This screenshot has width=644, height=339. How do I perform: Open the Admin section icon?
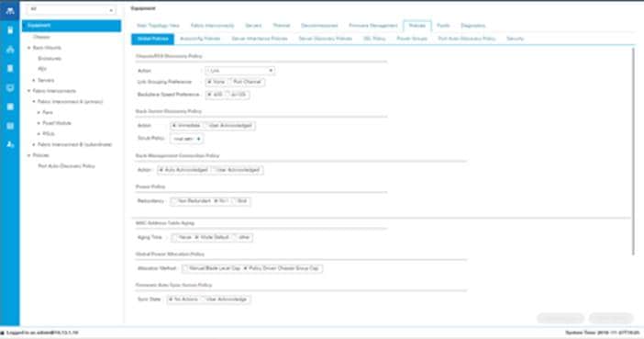point(10,144)
